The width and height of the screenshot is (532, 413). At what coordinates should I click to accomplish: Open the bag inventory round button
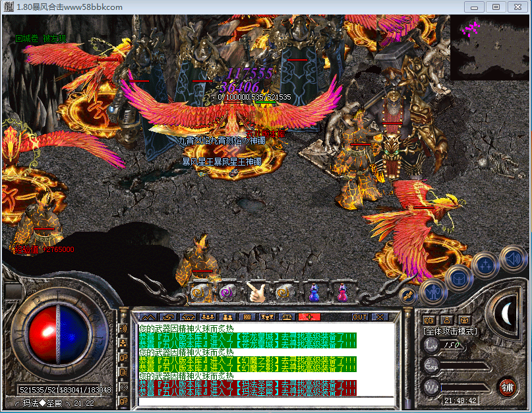point(459,279)
